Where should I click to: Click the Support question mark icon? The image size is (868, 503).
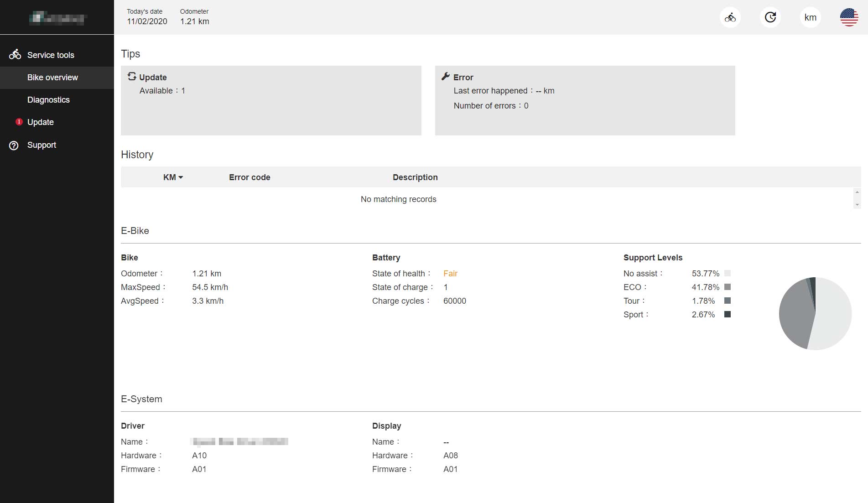[x=14, y=145]
